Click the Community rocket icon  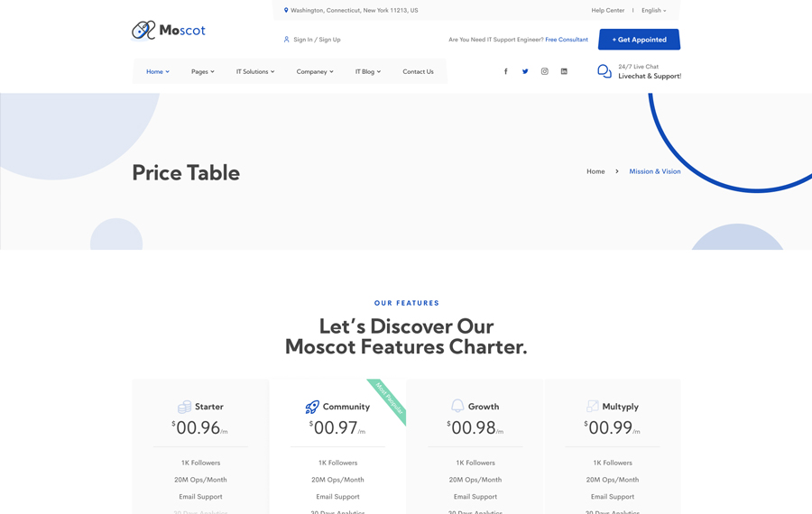312,407
